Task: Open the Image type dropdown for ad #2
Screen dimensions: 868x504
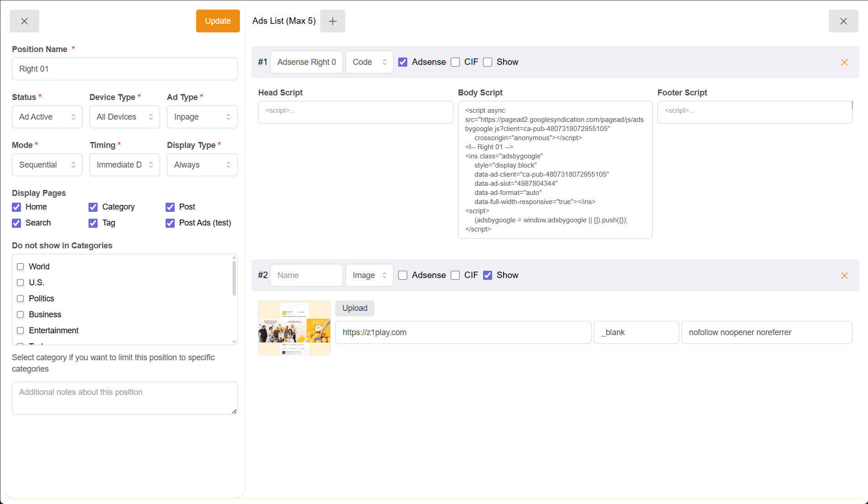Action: [x=369, y=275]
